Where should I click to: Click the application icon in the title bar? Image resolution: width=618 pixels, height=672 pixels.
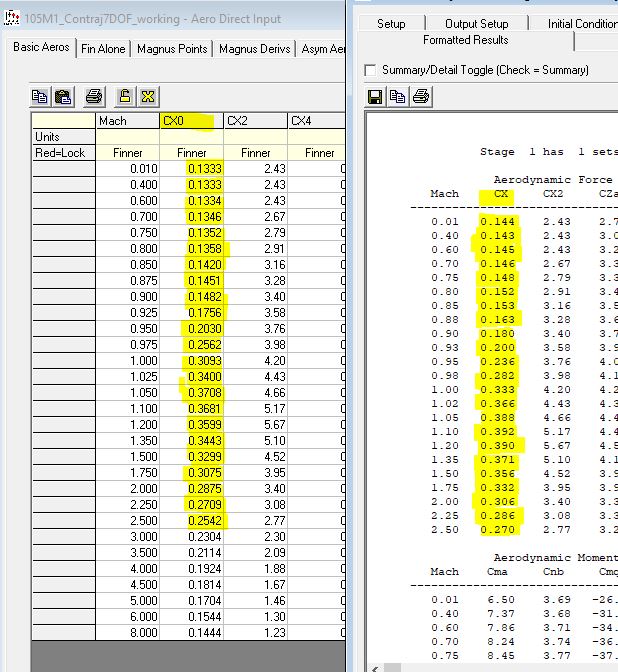coord(13,19)
